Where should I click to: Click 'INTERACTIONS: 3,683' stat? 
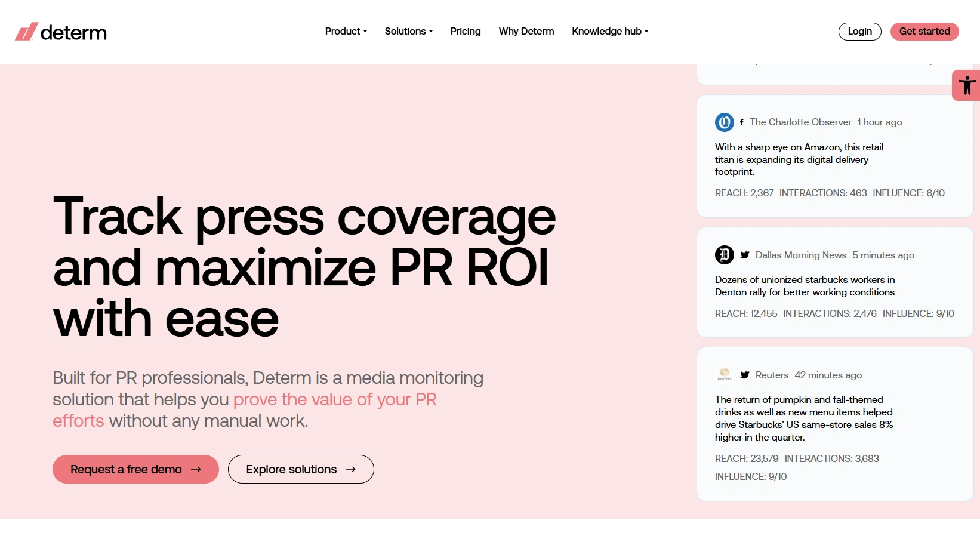832,459
